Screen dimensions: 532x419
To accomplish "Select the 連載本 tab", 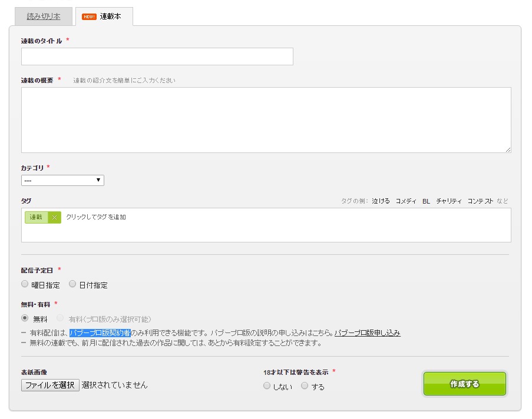I will 104,16.
